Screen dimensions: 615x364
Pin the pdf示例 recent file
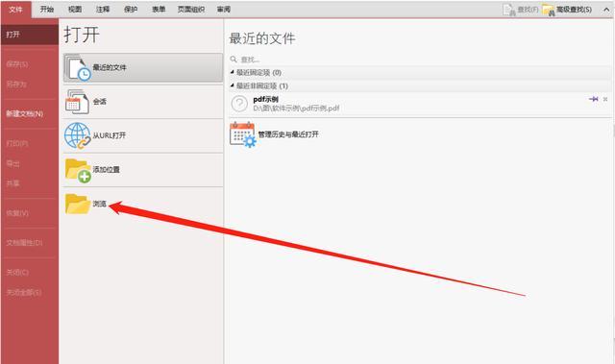tap(594, 99)
